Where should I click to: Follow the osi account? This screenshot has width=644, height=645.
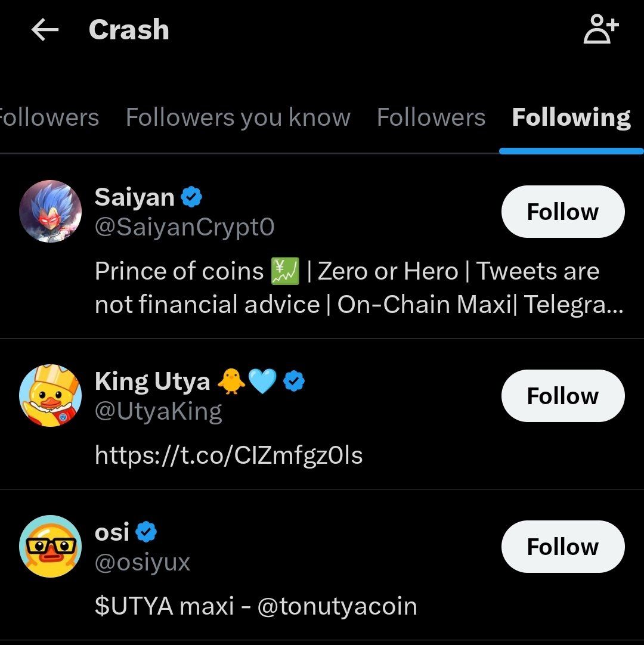[562, 547]
